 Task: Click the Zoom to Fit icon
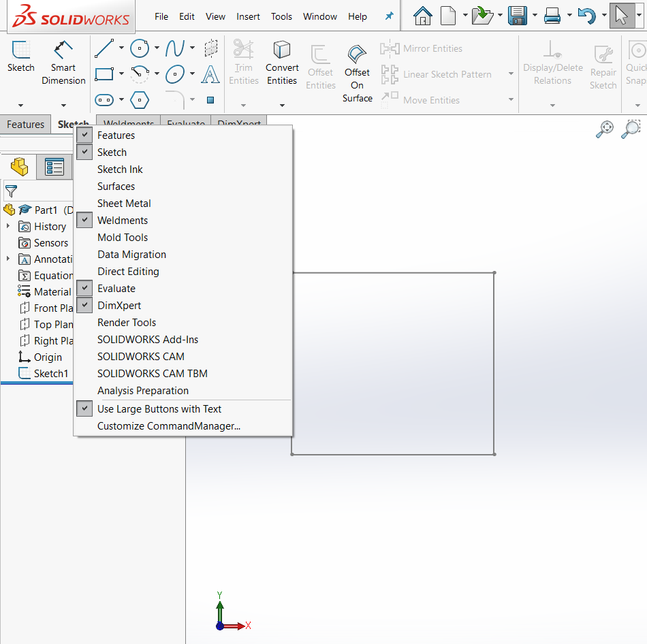click(605, 129)
